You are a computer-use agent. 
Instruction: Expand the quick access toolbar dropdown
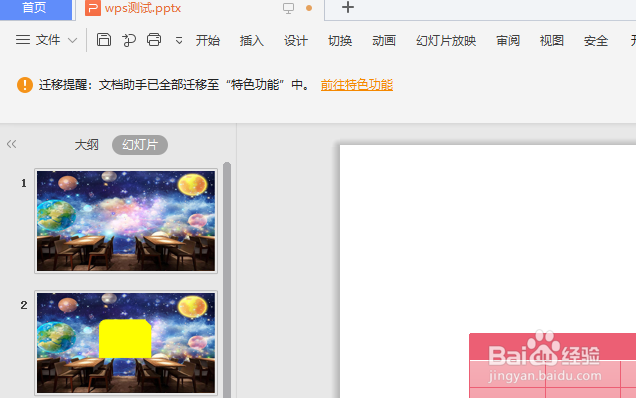coord(179,40)
